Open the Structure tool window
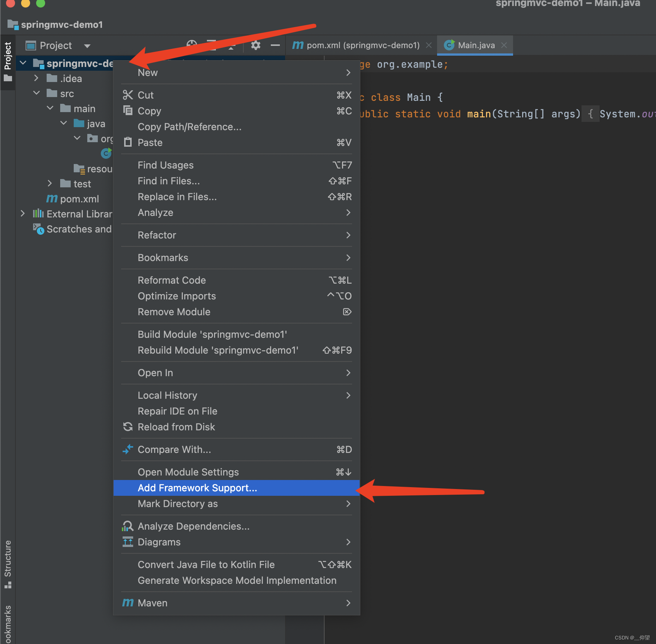This screenshot has width=656, height=644. pos(8,564)
